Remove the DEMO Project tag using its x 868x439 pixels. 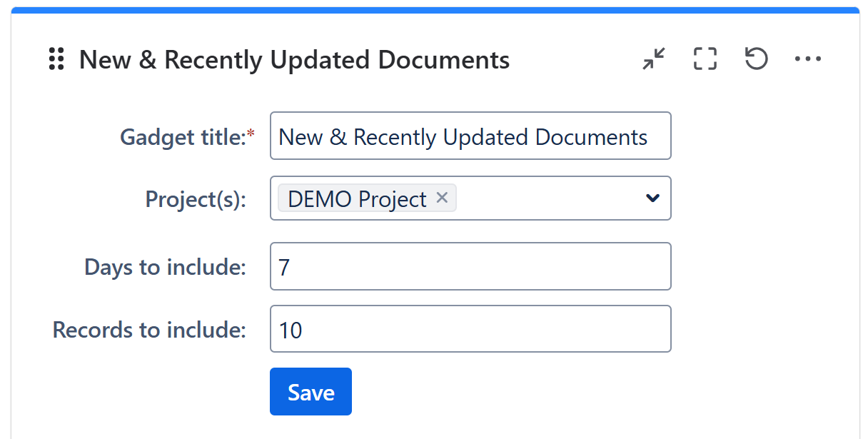click(442, 198)
